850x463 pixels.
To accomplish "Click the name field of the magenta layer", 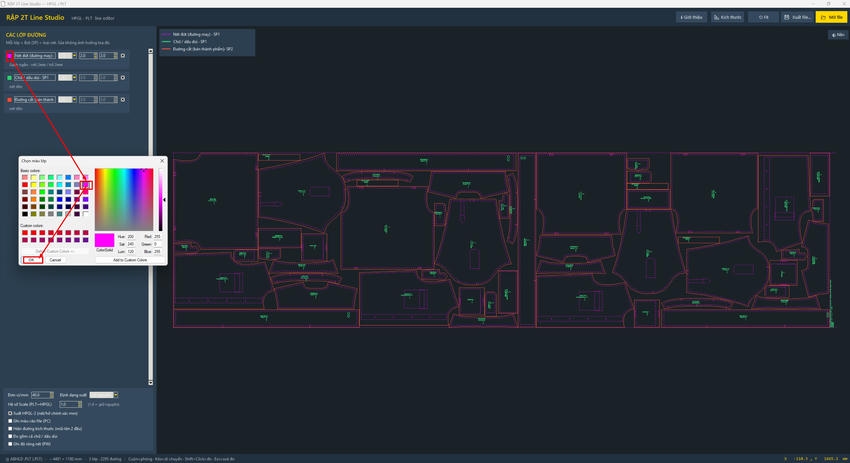I will (x=35, y=56).
